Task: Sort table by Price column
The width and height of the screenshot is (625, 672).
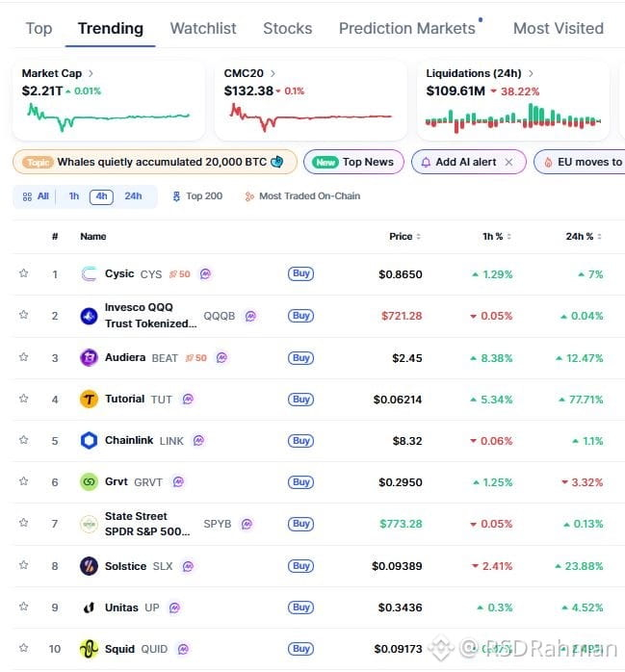Action: click(404, 236)
